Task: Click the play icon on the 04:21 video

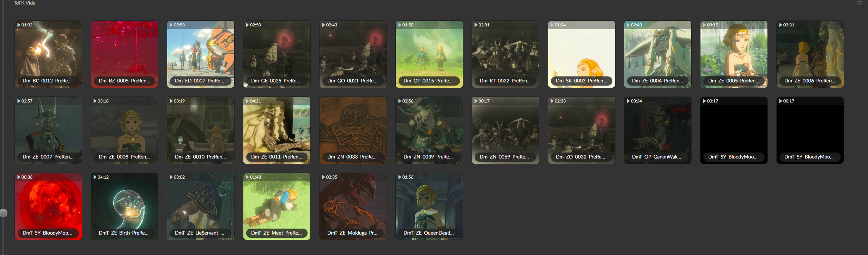Action: pyautogui.click(x=247, y=101)
